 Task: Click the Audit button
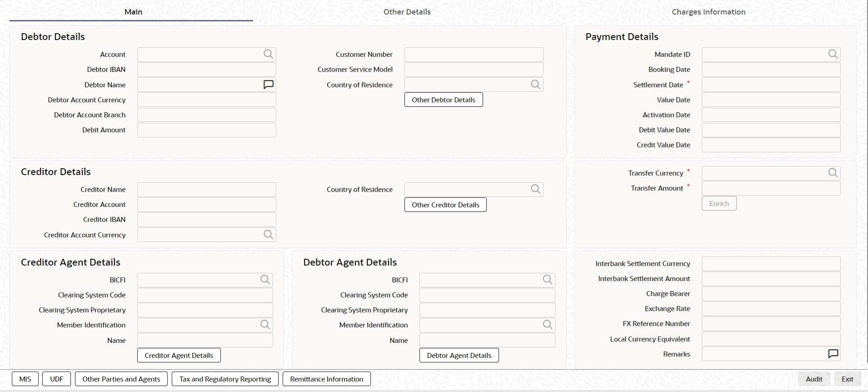pos(814,379)
